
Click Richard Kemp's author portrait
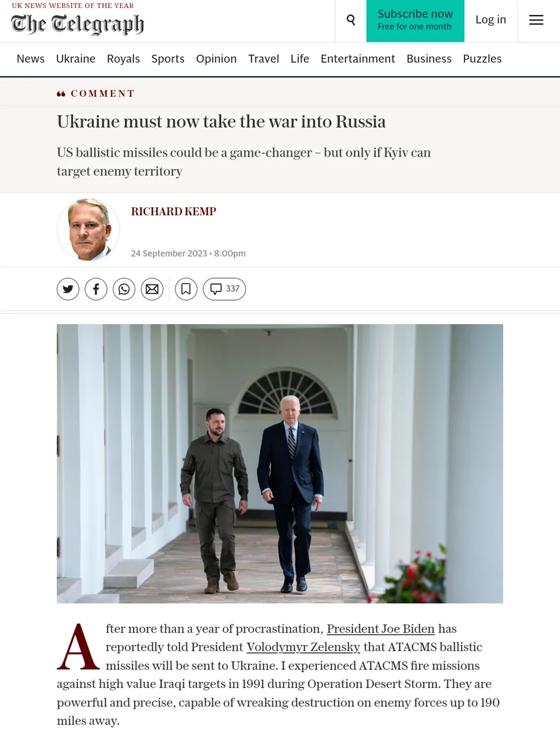(88, 230)
